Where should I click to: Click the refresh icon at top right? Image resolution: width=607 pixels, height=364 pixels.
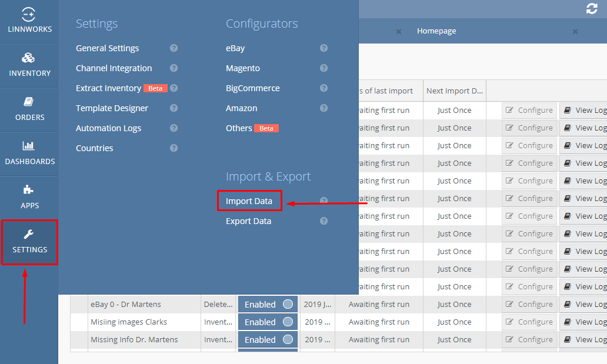point(592,8)
